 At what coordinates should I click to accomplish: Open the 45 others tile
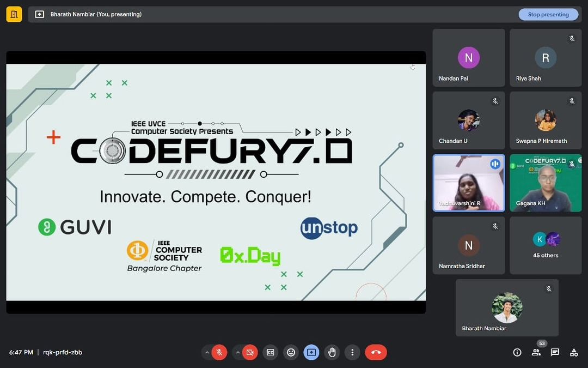coord(546,245)
